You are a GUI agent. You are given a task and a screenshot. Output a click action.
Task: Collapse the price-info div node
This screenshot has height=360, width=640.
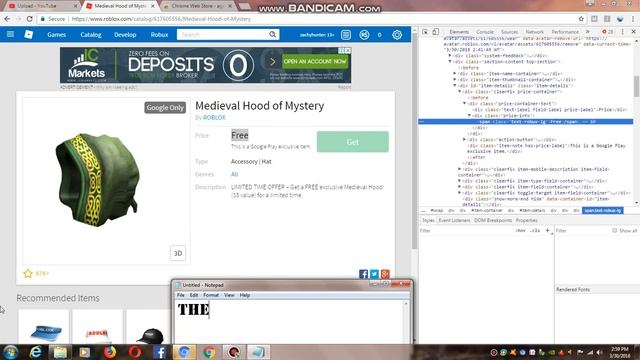coord(469,116)
